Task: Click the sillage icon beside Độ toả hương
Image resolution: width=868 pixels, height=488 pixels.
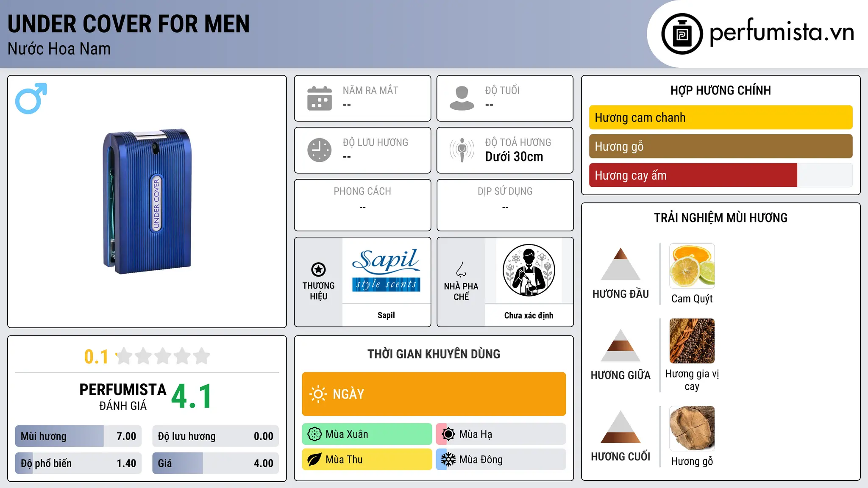Action: click(462, 150)
